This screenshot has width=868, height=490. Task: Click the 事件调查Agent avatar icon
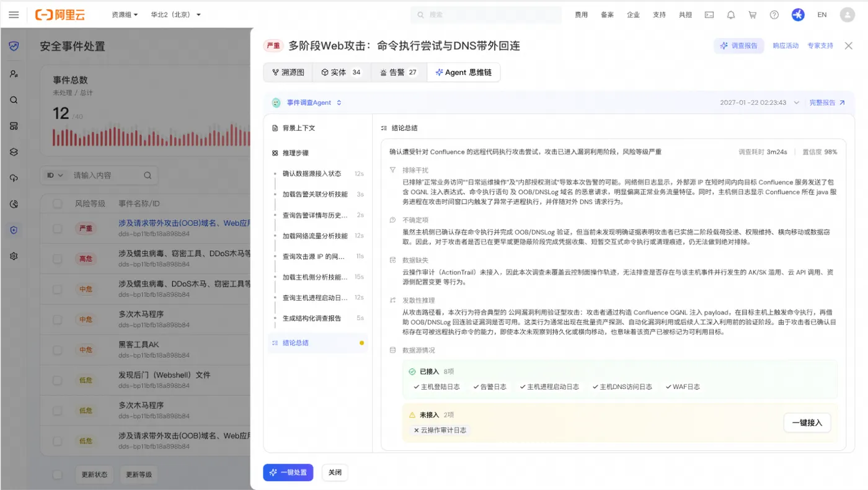(276, 102)
